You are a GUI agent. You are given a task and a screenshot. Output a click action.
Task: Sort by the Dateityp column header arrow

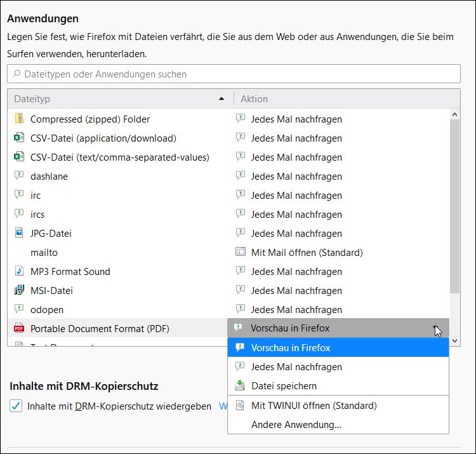[x=221, y=98]
